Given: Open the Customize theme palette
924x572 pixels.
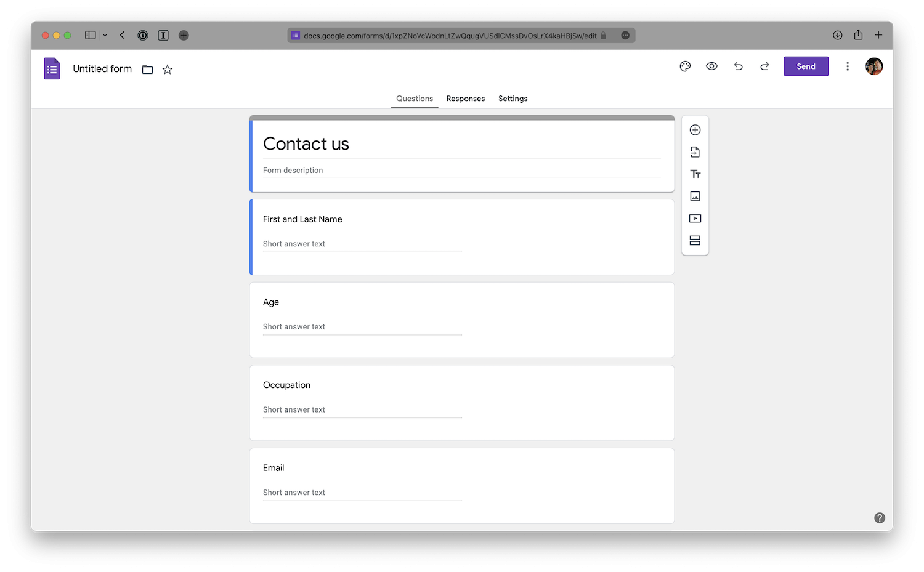Looking at the screenshot, I should 685,66.
